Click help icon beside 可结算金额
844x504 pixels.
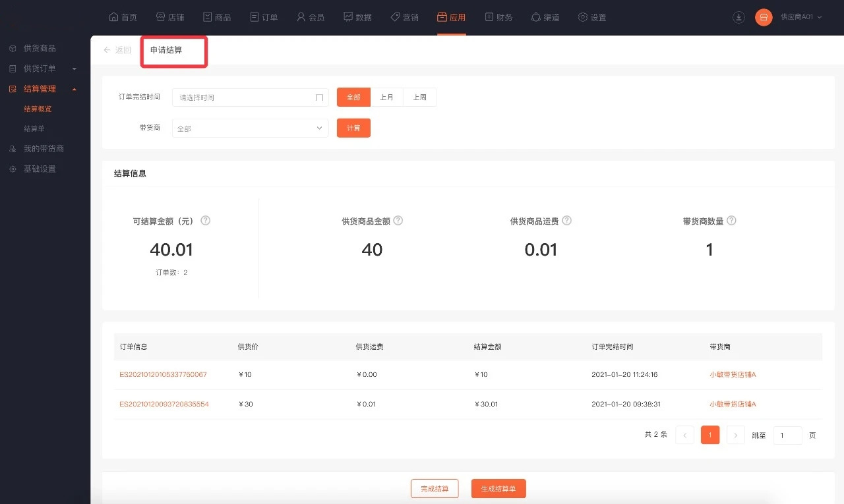[x=205, y=221]
